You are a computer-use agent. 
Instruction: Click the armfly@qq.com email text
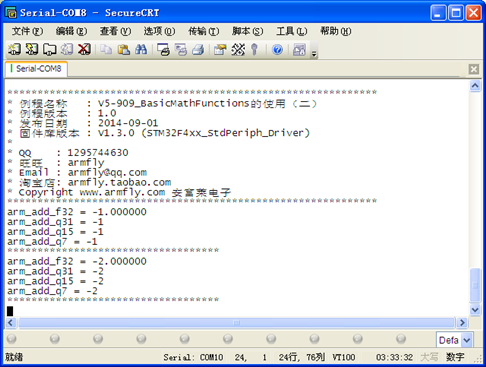coord(107,173)
